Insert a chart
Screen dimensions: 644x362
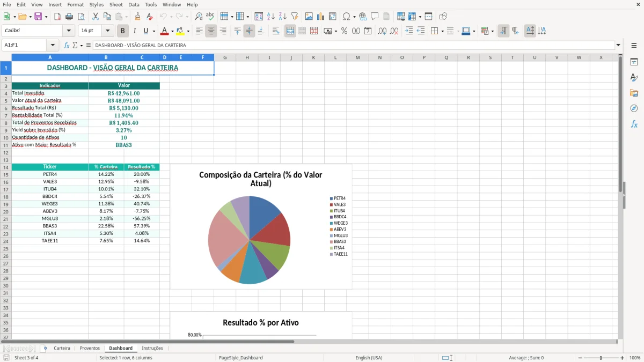coord(321,17)
